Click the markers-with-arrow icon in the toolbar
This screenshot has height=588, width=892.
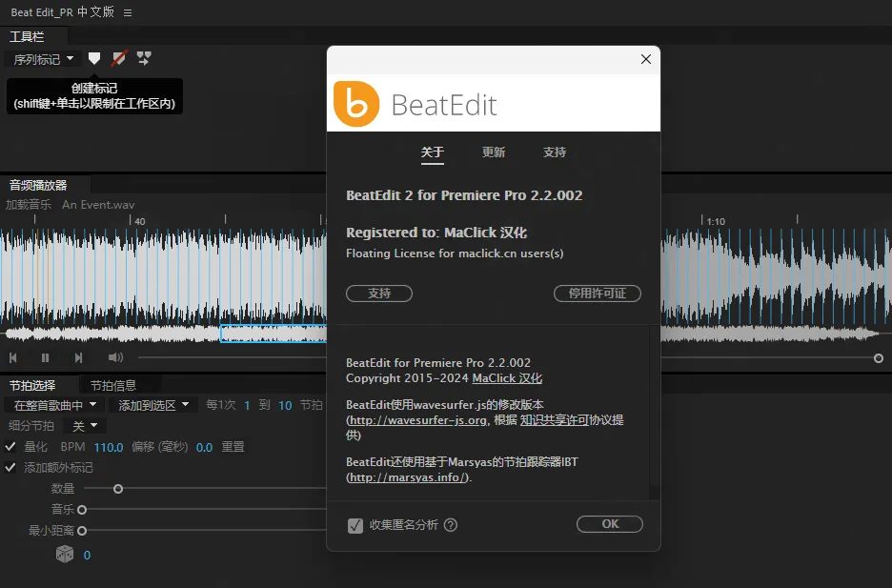coord(144,59)
